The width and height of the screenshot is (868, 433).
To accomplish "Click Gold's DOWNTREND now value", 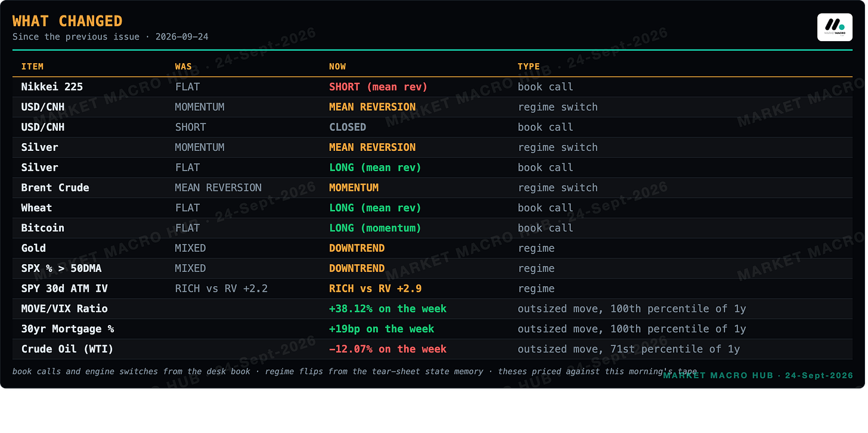I will 356,248.
